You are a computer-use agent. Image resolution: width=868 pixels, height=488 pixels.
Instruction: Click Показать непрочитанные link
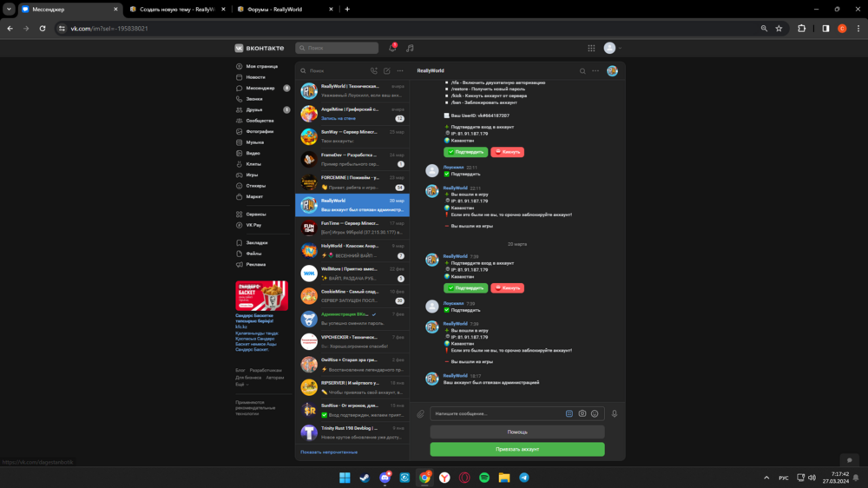click(x=329, y=452)
